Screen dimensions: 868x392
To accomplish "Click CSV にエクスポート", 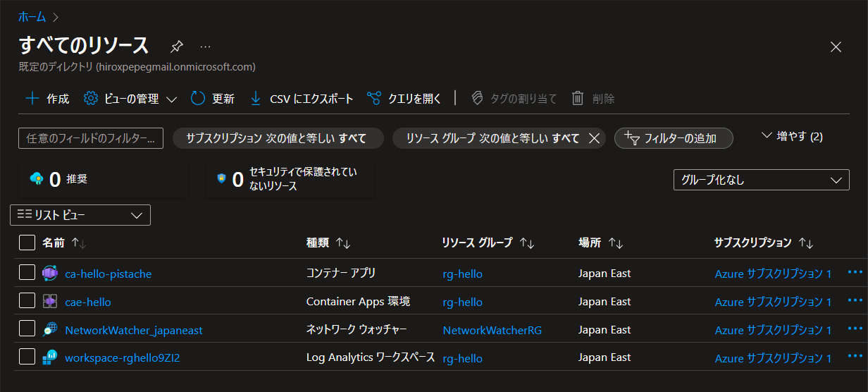I will pos(302,99).
